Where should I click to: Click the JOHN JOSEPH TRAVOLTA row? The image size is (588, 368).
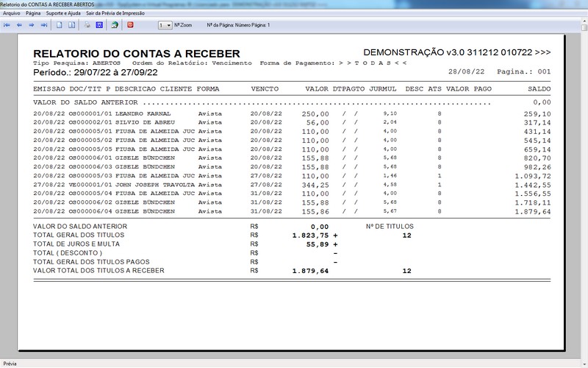coord(292,185)
